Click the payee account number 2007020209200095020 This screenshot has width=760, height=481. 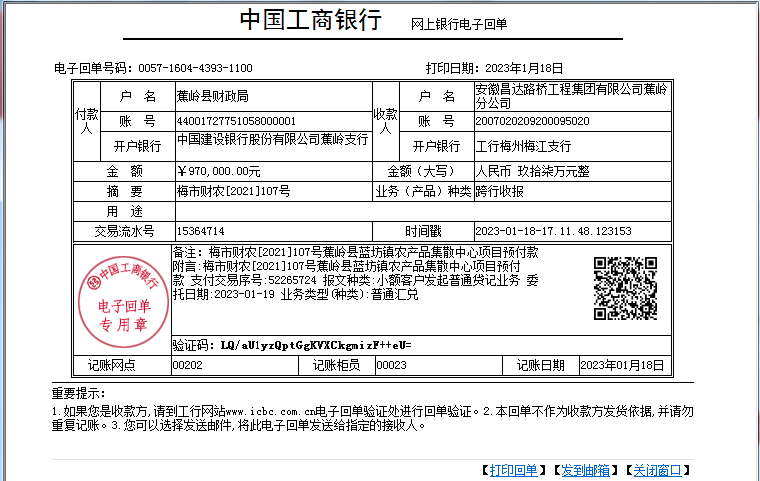(x=532, y=121)
